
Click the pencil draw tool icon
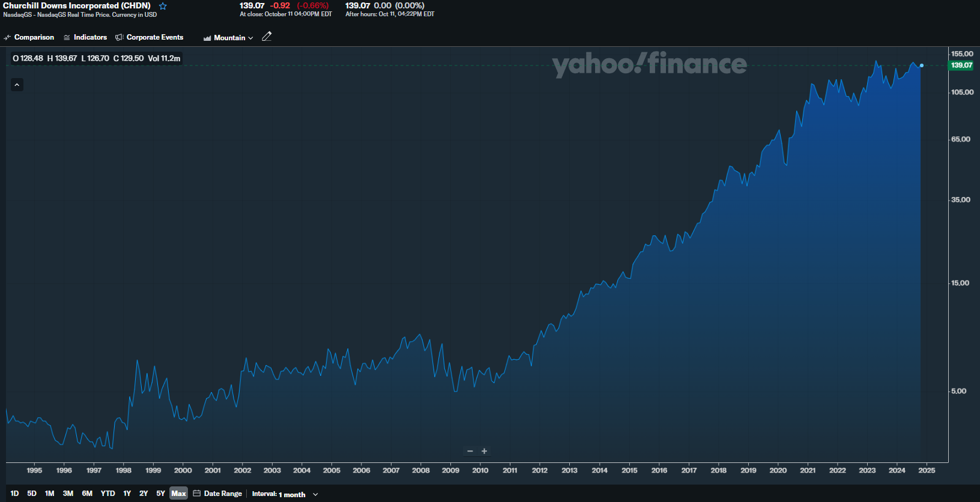(x=267, y=37)
